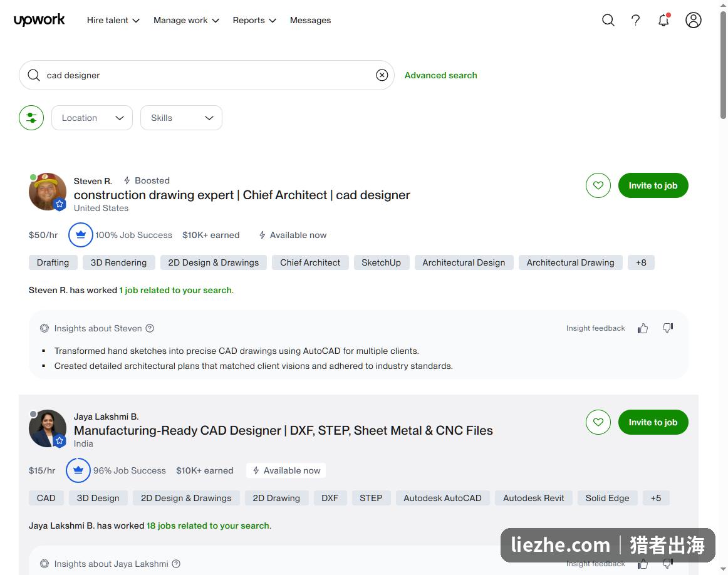Open Steven's construction drawing expert profile title
728x575 pixels.
242,195
